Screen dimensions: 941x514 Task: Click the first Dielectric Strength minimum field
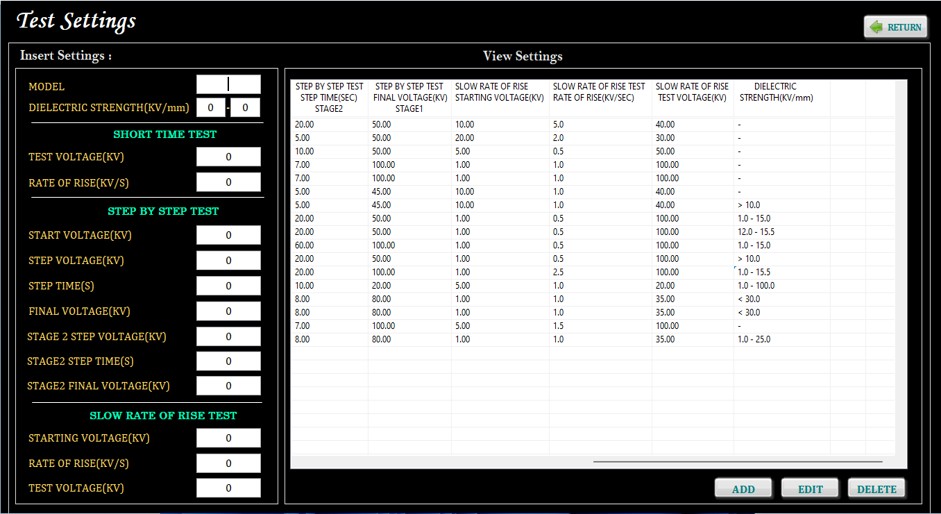210,108
